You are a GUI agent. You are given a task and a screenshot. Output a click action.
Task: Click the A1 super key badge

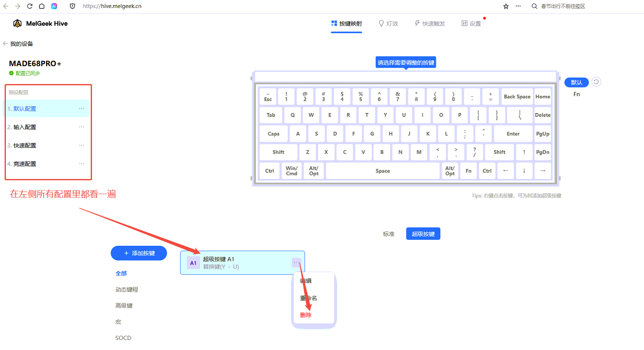pos(193,263)
